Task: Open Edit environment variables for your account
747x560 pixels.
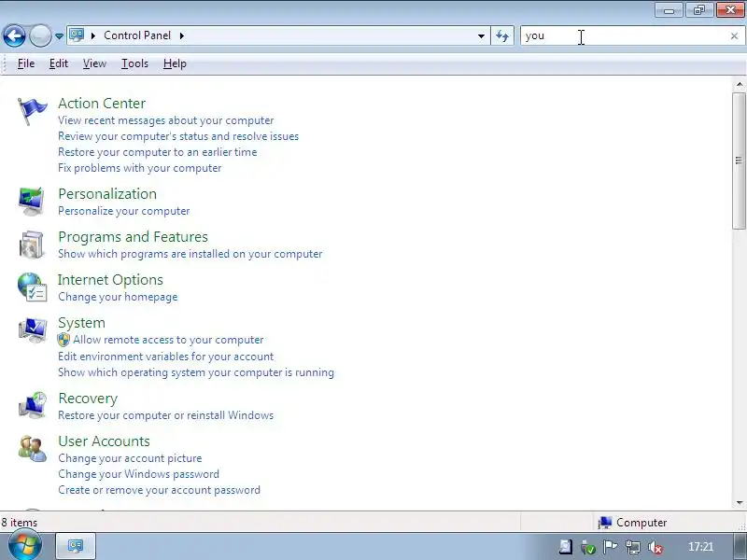Action: click(166, 357)
